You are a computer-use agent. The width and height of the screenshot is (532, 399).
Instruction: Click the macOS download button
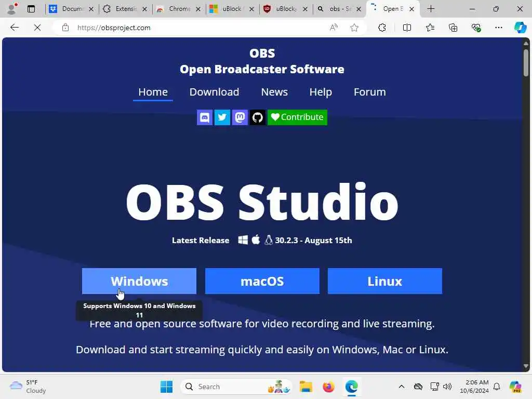point(262,281)
